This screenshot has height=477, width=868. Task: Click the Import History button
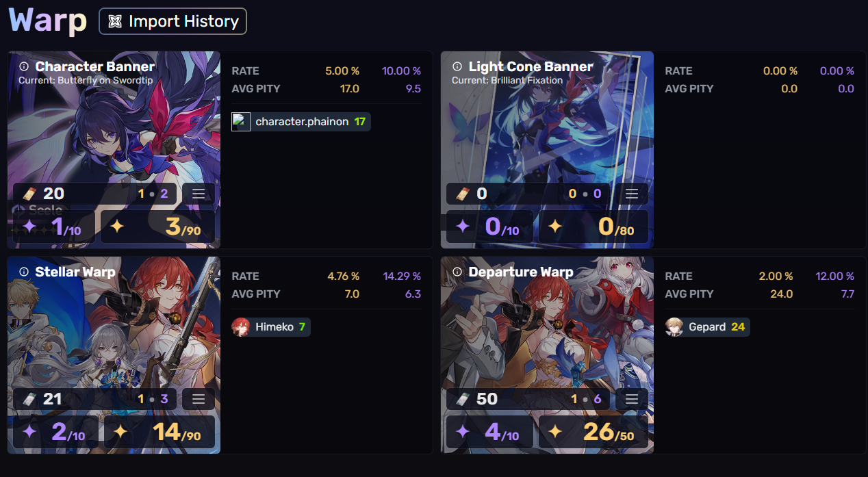[x=173, y=21]
